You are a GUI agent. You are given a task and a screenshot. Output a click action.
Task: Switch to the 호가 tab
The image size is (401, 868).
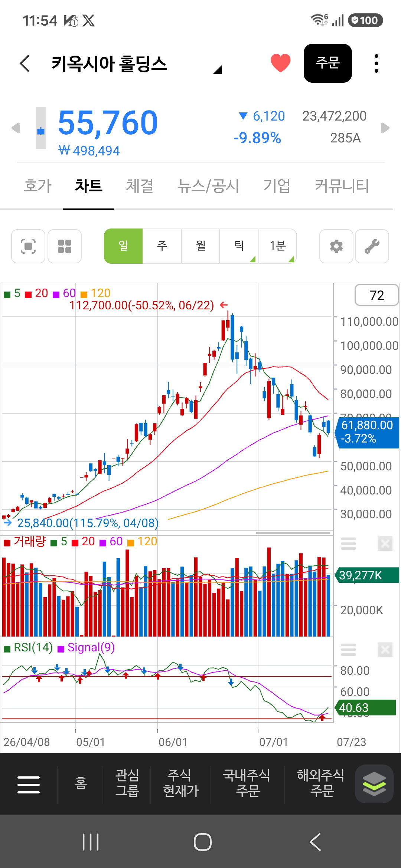coord(38,186)
